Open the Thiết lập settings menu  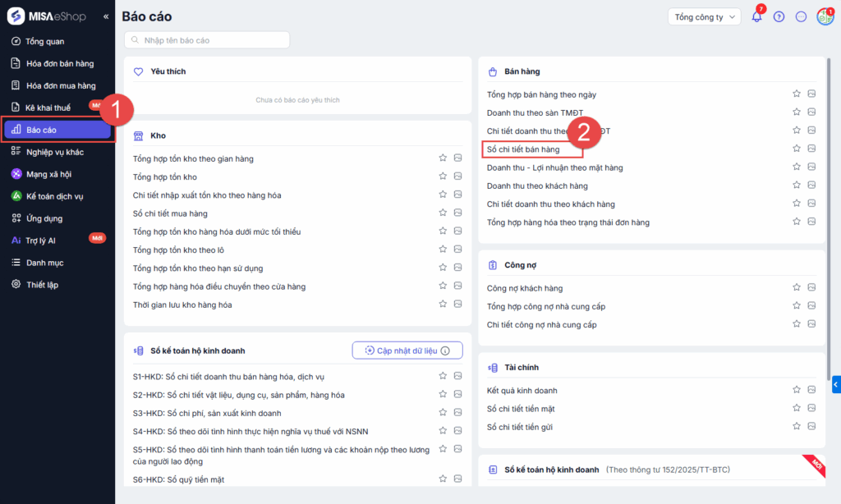point(42,285)
